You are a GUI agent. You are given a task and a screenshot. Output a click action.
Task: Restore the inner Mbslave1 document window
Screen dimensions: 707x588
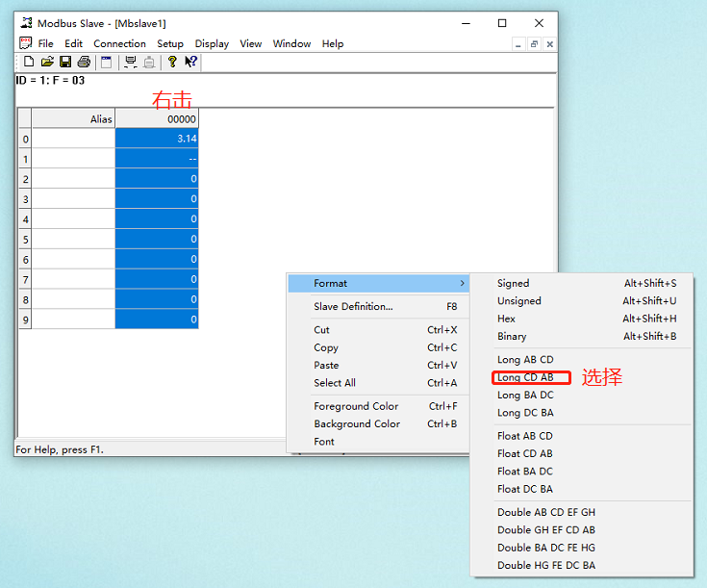pyautogui.click(x=534, y=44)
